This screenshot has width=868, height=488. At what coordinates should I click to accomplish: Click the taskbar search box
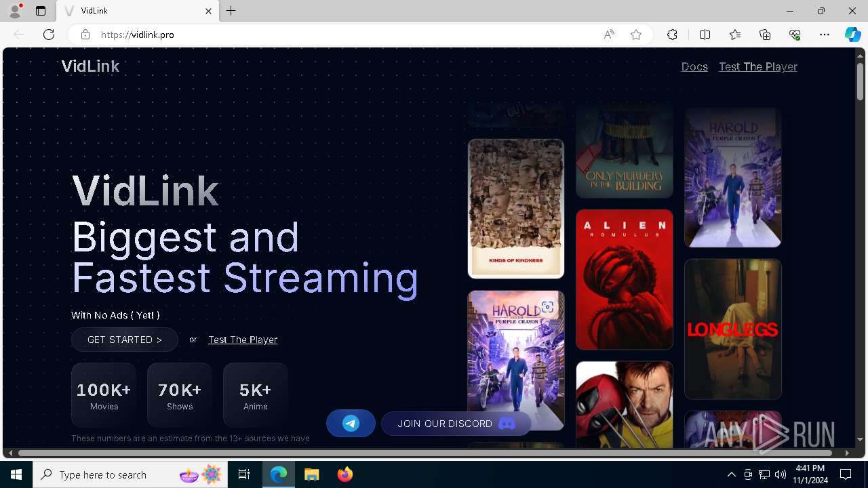(x=131, y=474)
